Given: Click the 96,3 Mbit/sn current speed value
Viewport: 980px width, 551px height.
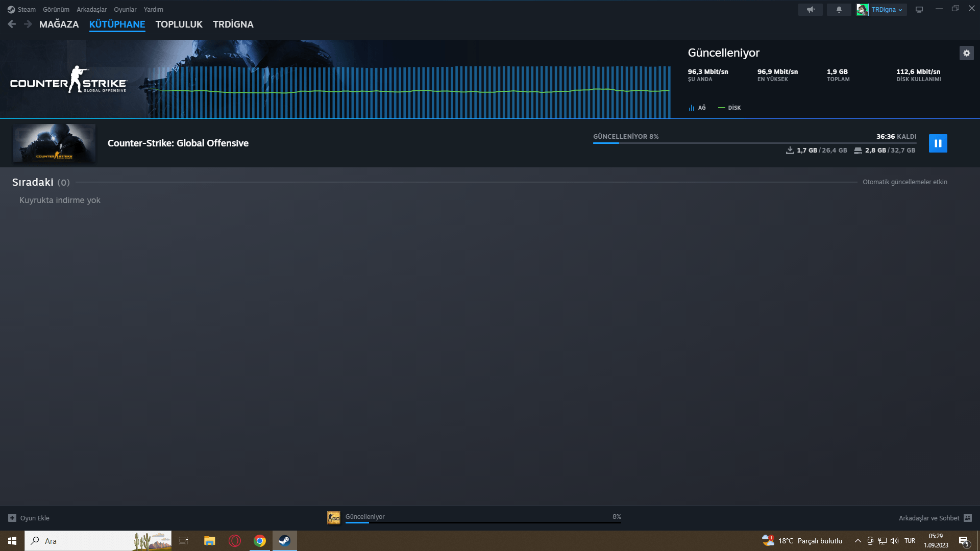Looking at the screenshot, I should (x=708, y=72).
